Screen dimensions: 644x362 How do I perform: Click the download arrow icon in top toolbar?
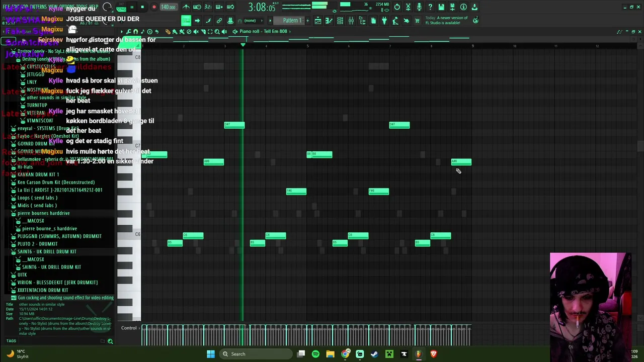(x=474, y=7)
